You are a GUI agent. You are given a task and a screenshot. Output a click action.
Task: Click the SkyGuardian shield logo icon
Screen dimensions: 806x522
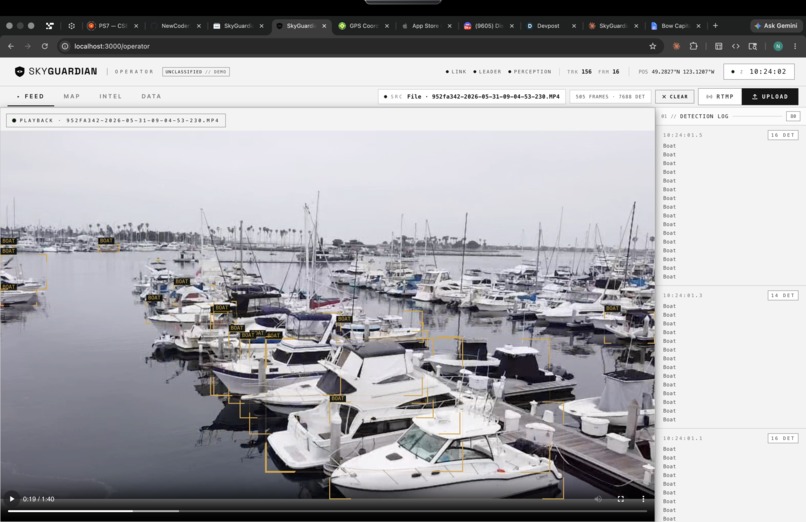click(x=20, y=71)
